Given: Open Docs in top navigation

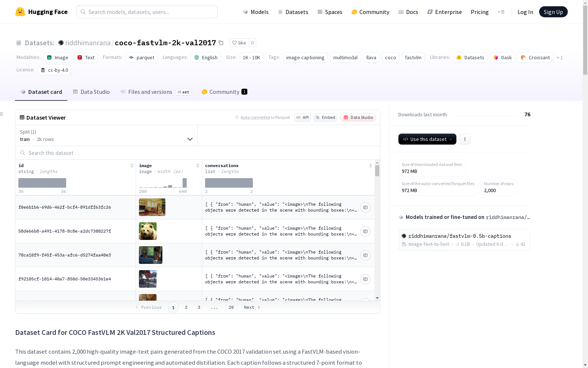Looking at the screenshot, I should (408, 12).
